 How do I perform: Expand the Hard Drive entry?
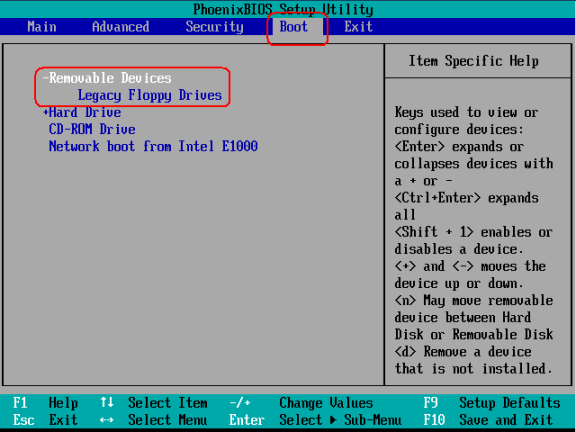point(82,112)
